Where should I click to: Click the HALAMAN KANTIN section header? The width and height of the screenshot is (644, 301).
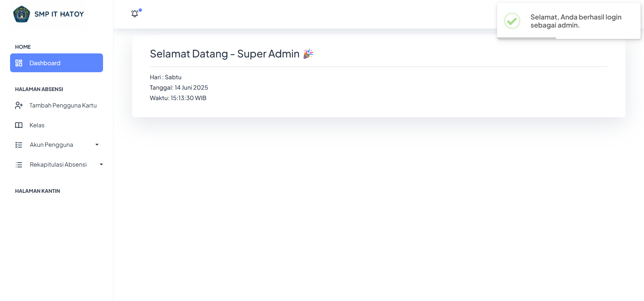coord(38,191)
